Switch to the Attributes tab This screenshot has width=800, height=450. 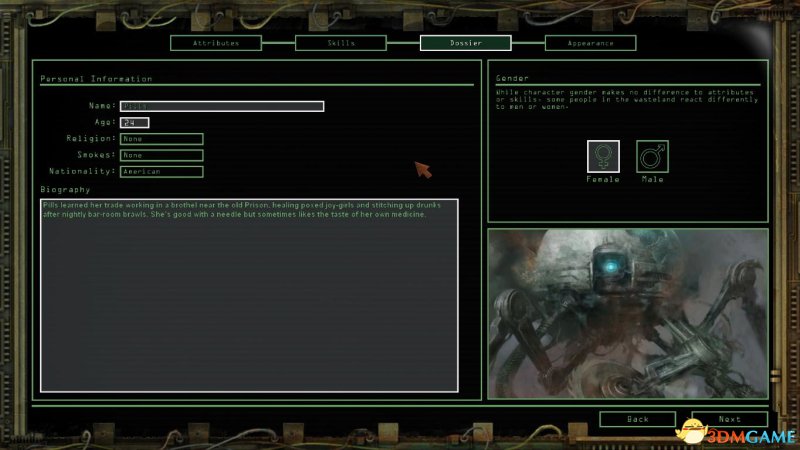[x=216, y=43]
